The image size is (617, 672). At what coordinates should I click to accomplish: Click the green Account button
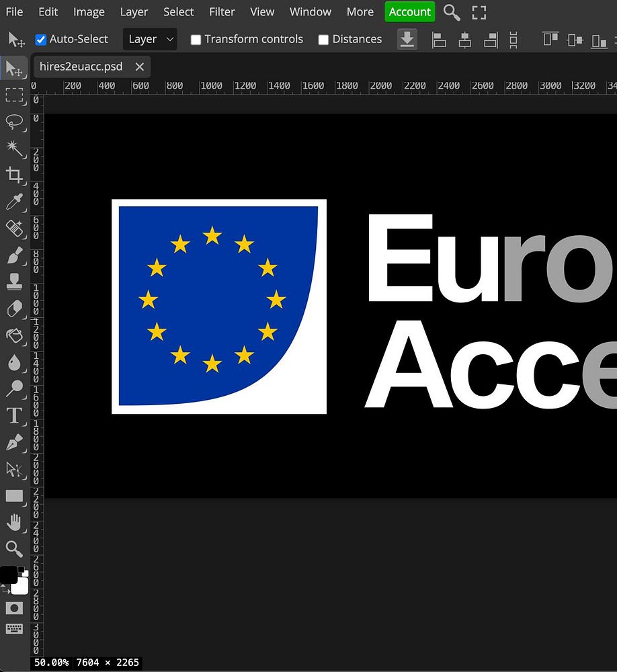pyautogui.click(x=409, y=12)
